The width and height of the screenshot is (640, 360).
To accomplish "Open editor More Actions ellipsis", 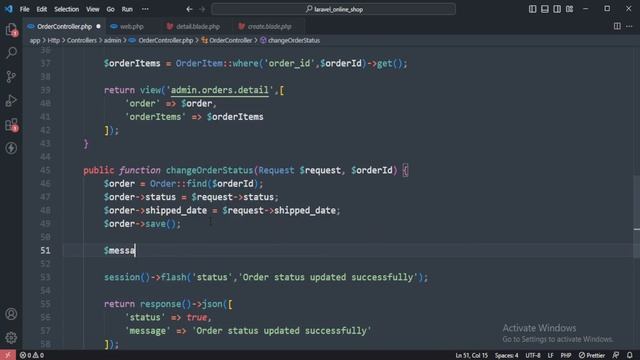I will (629, 27).
